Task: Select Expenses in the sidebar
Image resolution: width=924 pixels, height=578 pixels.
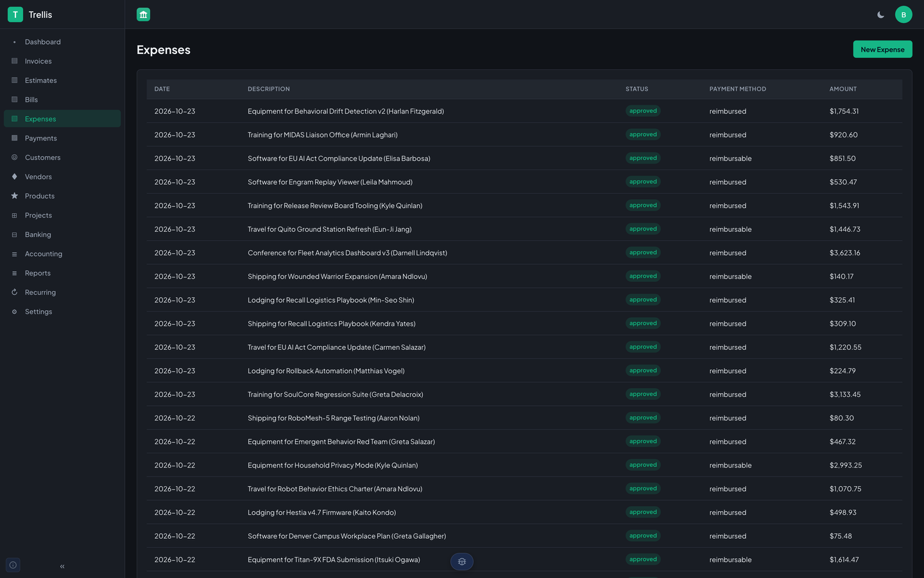Action: click(62, 119)
